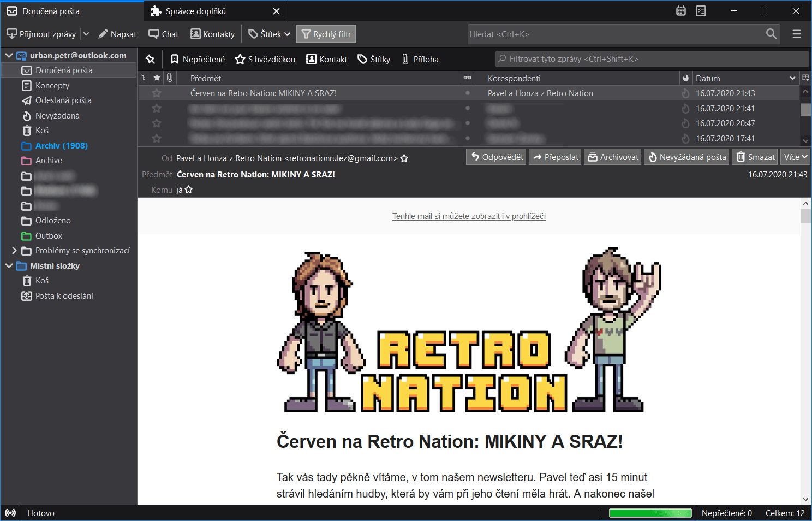Sort by the attachment column header
Image resolution: width=812 pixels, height=521 pixels.
click(x=170, y=78)
